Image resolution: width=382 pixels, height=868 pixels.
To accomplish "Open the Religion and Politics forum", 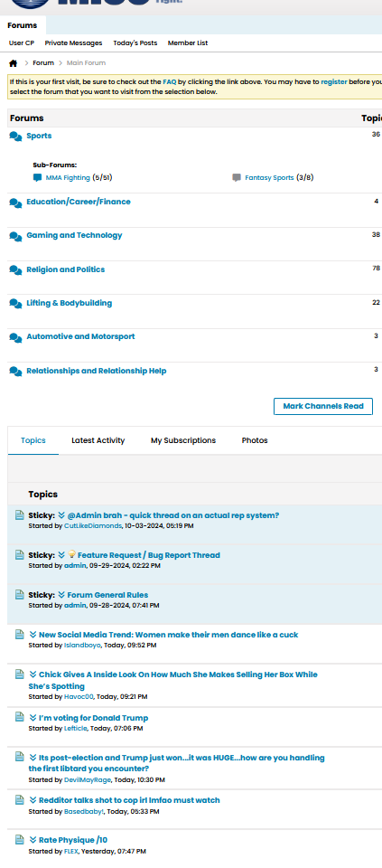I will pyautogui.click(x=65, y=269).
